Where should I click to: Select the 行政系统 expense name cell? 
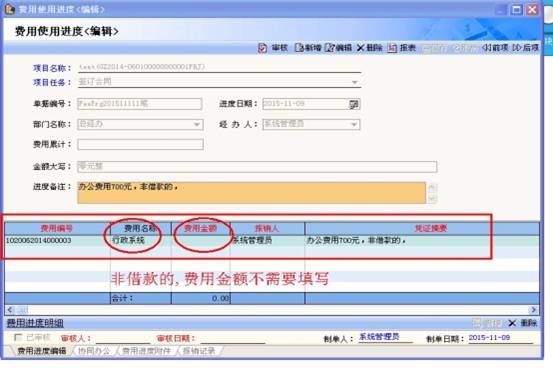141,241
